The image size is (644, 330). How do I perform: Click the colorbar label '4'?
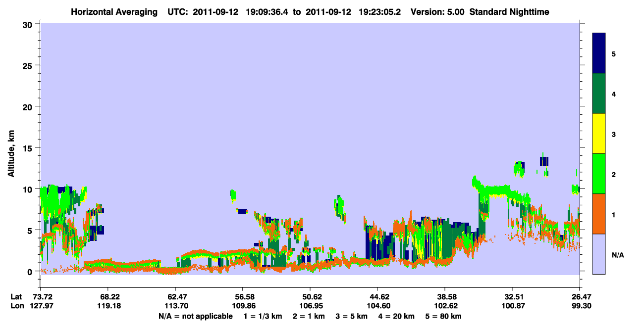point(614,94)
